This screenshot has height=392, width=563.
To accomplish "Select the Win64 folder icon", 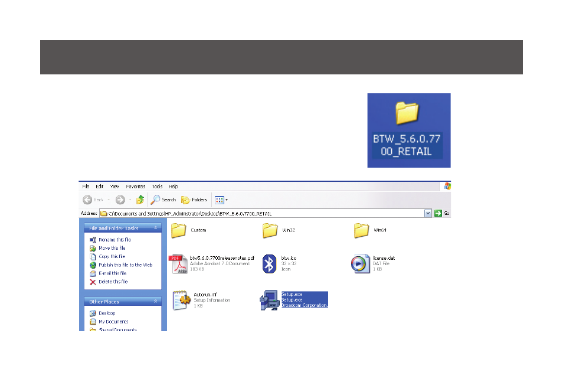I will coord(362,230).
